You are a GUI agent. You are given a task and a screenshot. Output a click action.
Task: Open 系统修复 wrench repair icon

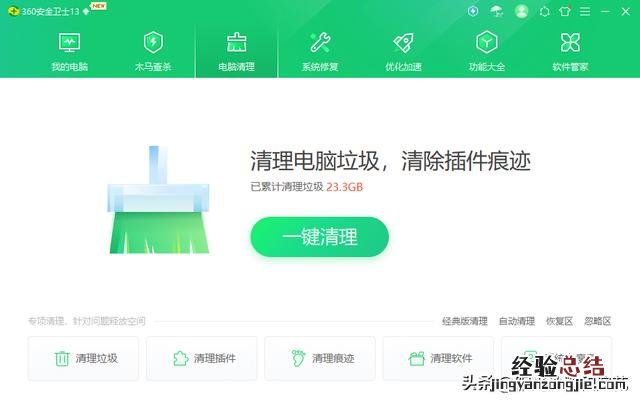tap(320, 51)
